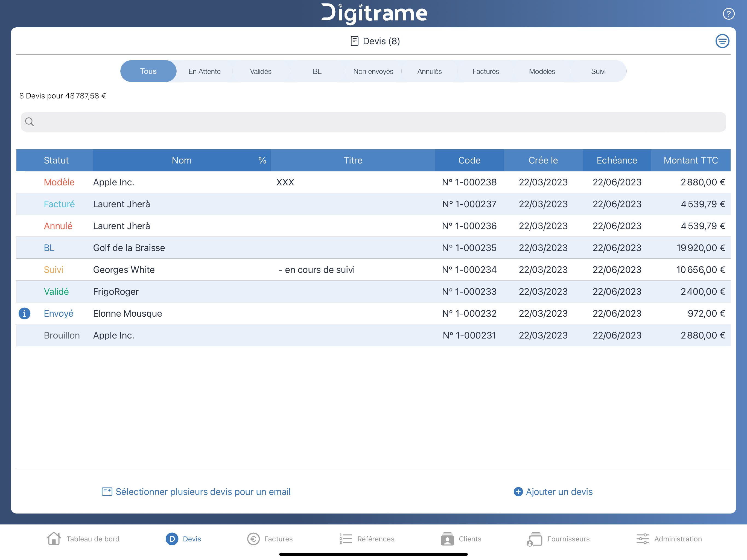Click the Clients contact icon

447,539
